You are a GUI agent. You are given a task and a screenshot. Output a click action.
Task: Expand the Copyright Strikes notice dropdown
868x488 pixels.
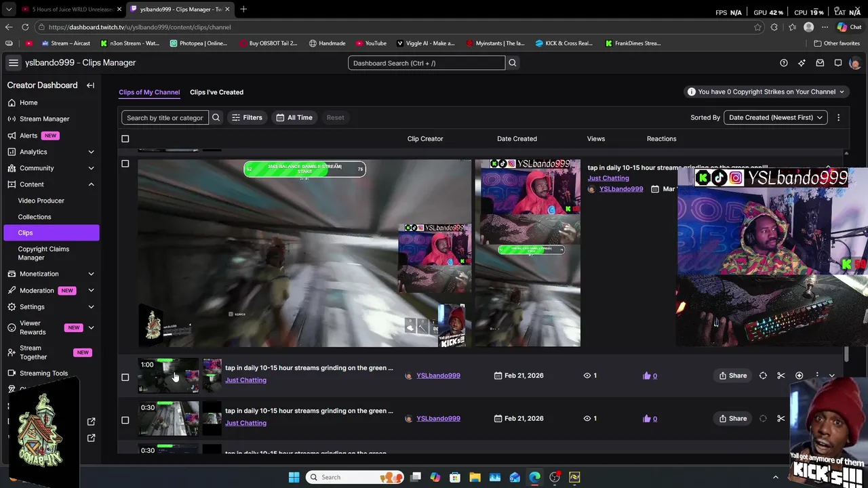(x=766, y=91)
